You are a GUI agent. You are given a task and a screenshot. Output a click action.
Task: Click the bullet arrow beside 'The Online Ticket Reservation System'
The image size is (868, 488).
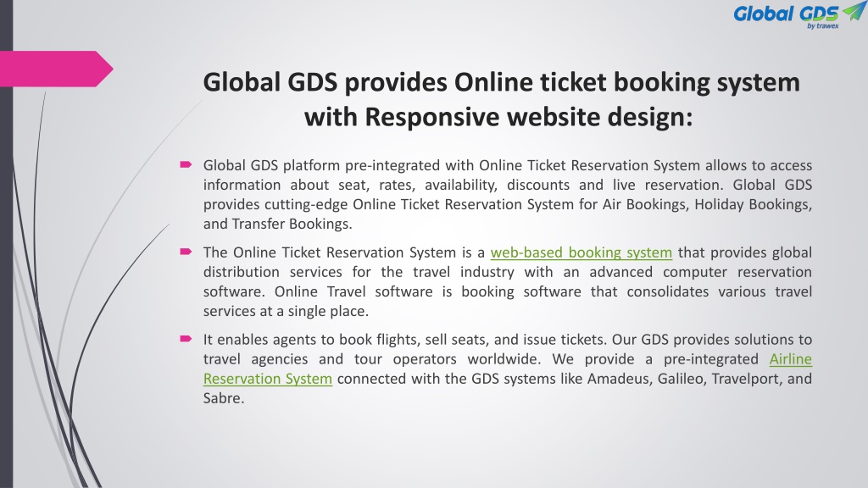click(186, 252)
